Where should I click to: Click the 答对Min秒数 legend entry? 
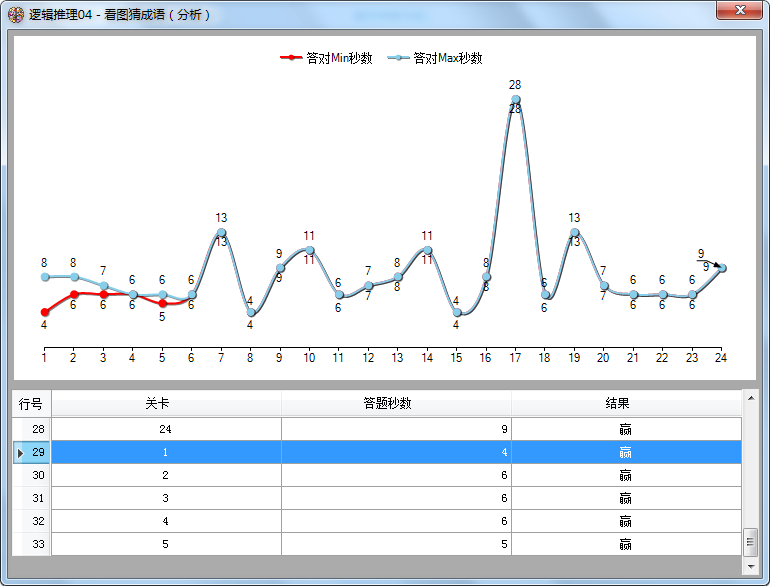click(x=326, y=58)
